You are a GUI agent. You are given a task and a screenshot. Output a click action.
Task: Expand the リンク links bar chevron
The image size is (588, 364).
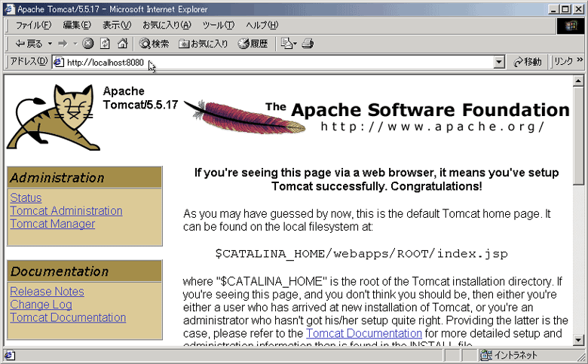tap(580, 60)
